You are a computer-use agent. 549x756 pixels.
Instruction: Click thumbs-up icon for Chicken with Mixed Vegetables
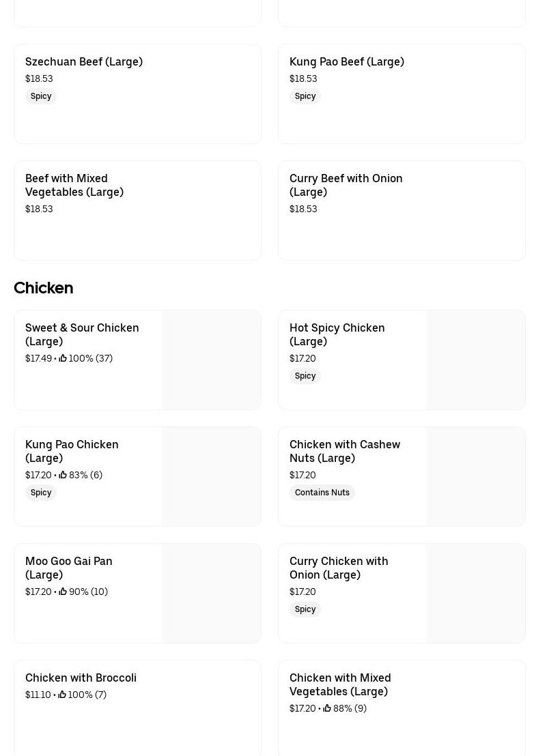click(x=327, y=708)
